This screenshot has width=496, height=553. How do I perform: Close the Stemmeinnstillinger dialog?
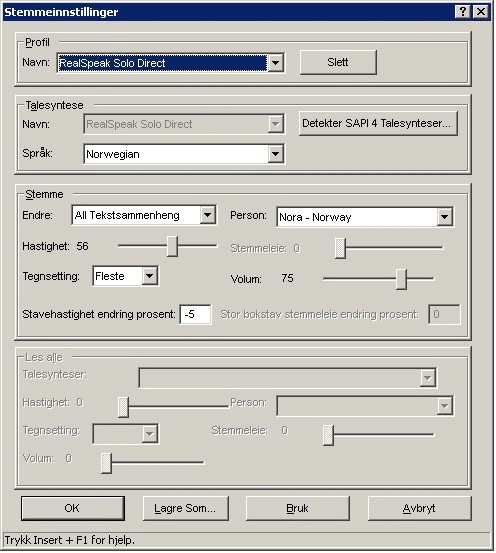480,12
